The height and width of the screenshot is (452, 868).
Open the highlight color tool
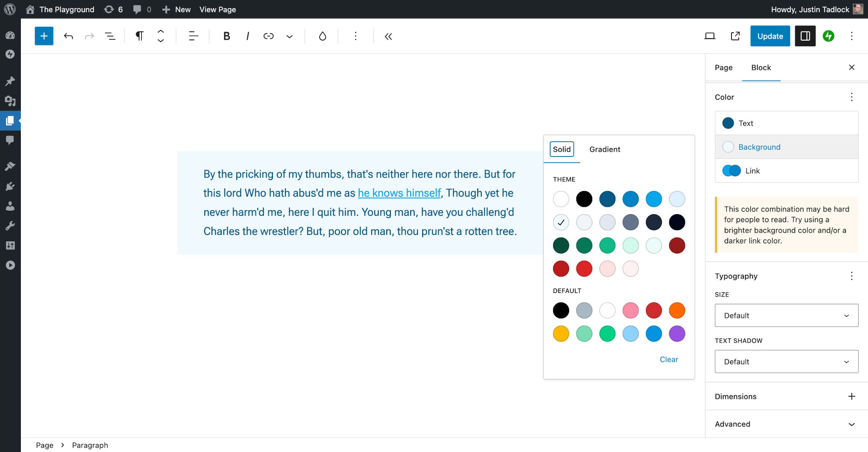pos(322,36)
